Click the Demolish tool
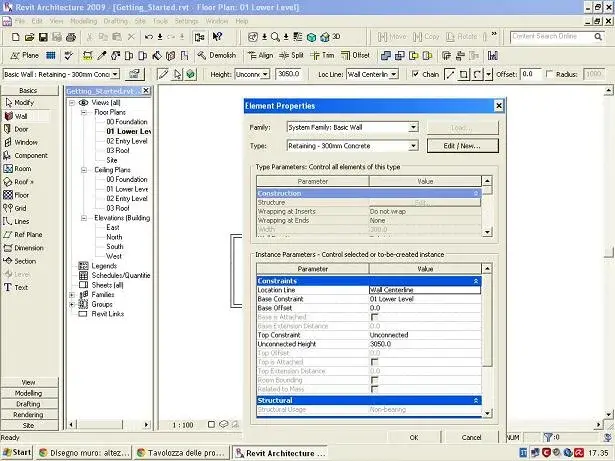 tap(217, 55)
